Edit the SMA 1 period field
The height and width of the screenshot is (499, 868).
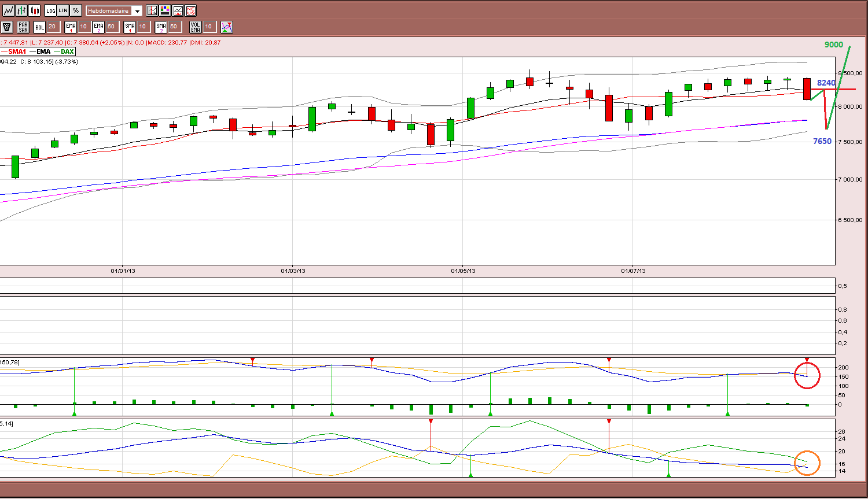pyautogui.click(x=144, y=27)
